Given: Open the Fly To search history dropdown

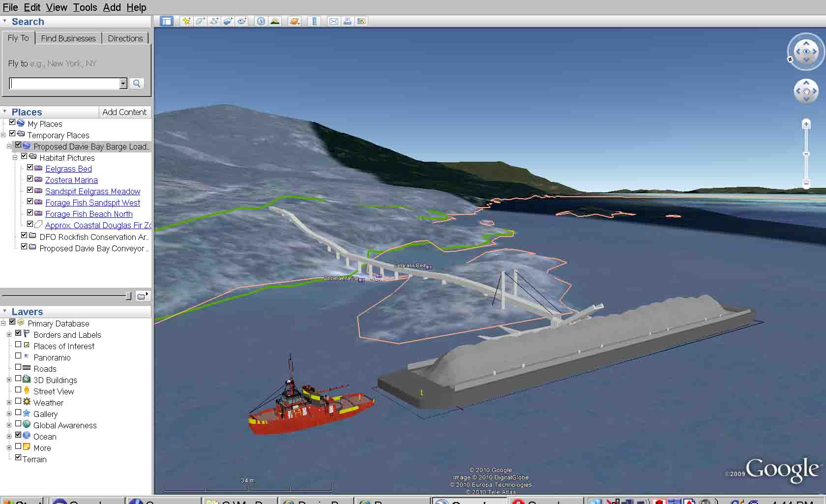Looking at the screenshot, I should (123, 84).
